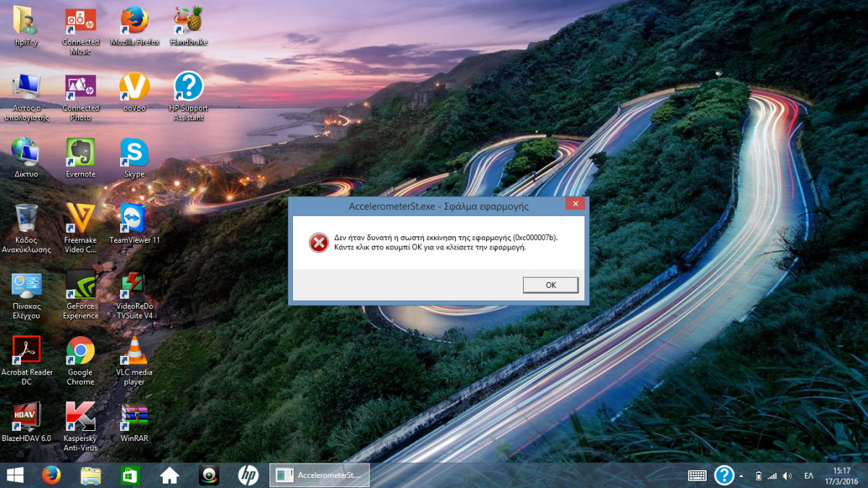Select the Κάδος Ανακύκλωσης recycle bin
The width and height of the screenshot is (868, 488).
[26, 228]
